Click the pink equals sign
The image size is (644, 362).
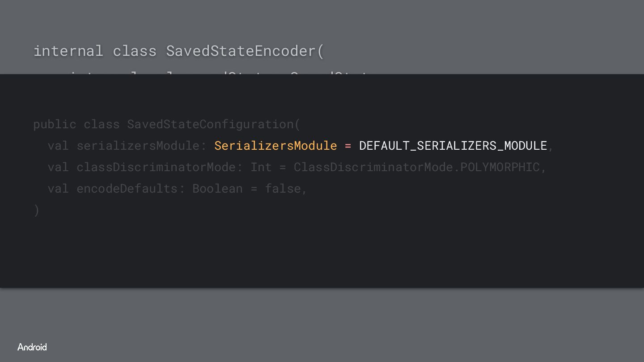pos(348,146)
